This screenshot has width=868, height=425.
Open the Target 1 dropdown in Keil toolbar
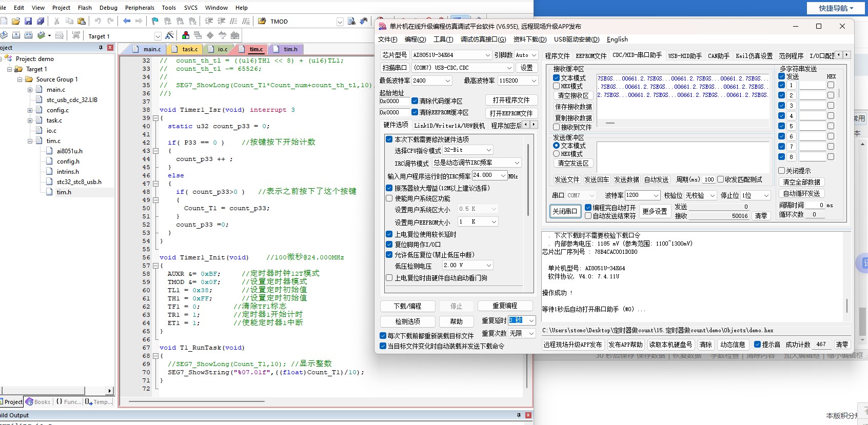[157, 36]
